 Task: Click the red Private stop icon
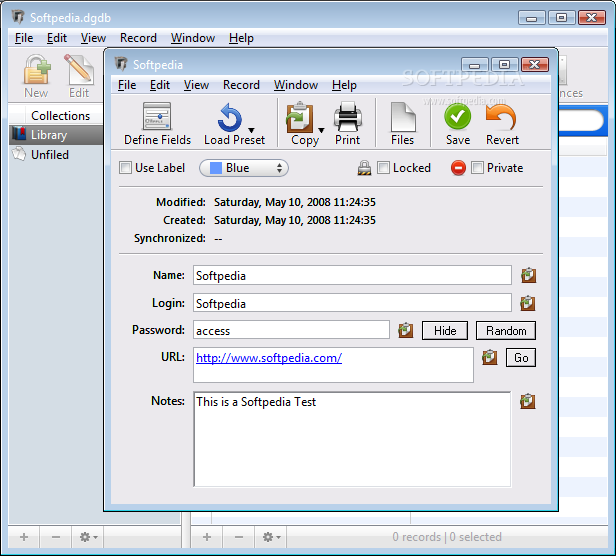pos(458,168)
